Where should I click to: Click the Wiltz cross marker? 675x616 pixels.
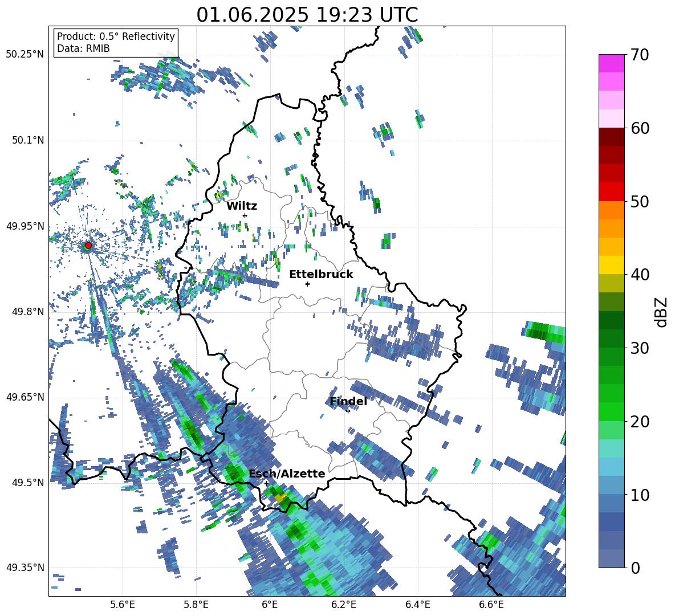[x=245, y=215]
